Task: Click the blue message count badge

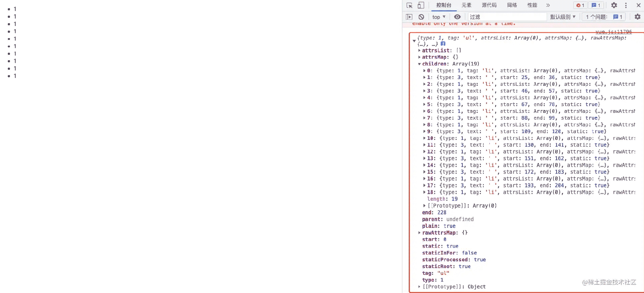Action: 596,5
